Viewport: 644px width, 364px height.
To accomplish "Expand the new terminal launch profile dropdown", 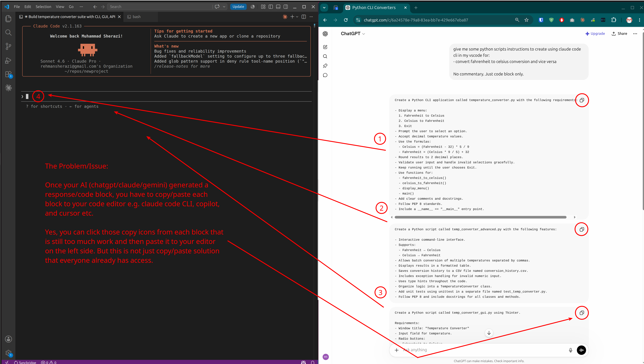I will (297, 17).
